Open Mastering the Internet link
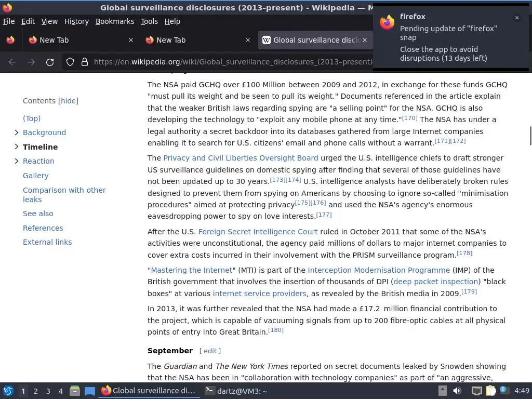This screenshot has height=399, width=532. point(191,270)
